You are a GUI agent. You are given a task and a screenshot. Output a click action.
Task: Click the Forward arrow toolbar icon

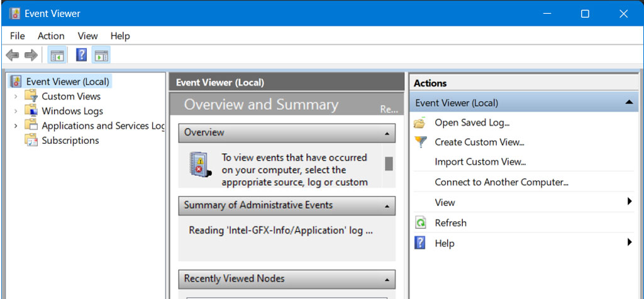pyautogui.click(x=31, y=55)
